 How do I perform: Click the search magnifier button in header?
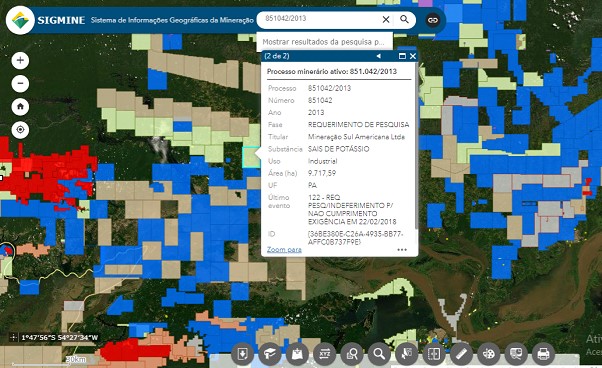[x=404, y=19]
